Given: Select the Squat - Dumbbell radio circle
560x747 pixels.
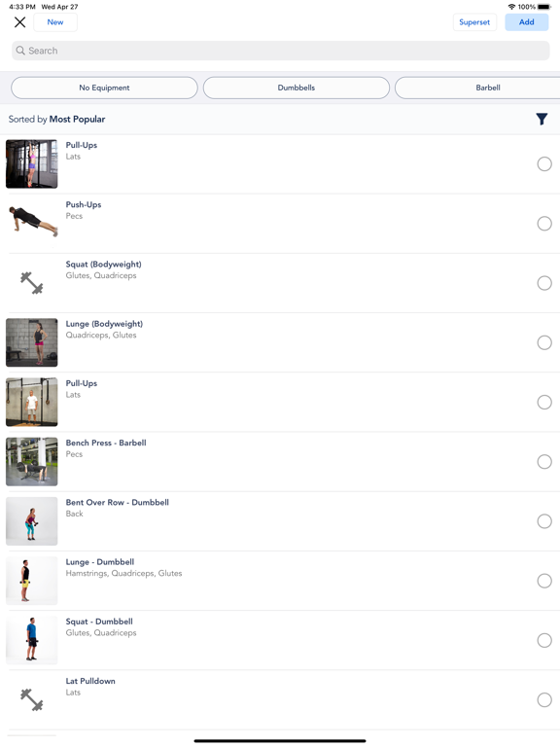Looking at the screenshot, I should (x=544, y=640).
